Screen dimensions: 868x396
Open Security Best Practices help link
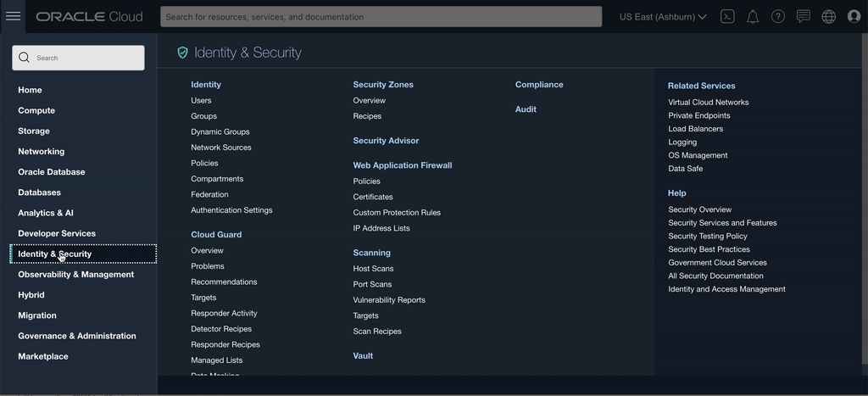coord(709,249)
